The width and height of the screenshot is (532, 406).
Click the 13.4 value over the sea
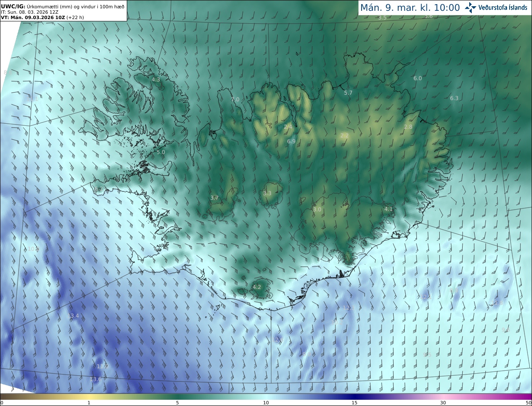73,316
